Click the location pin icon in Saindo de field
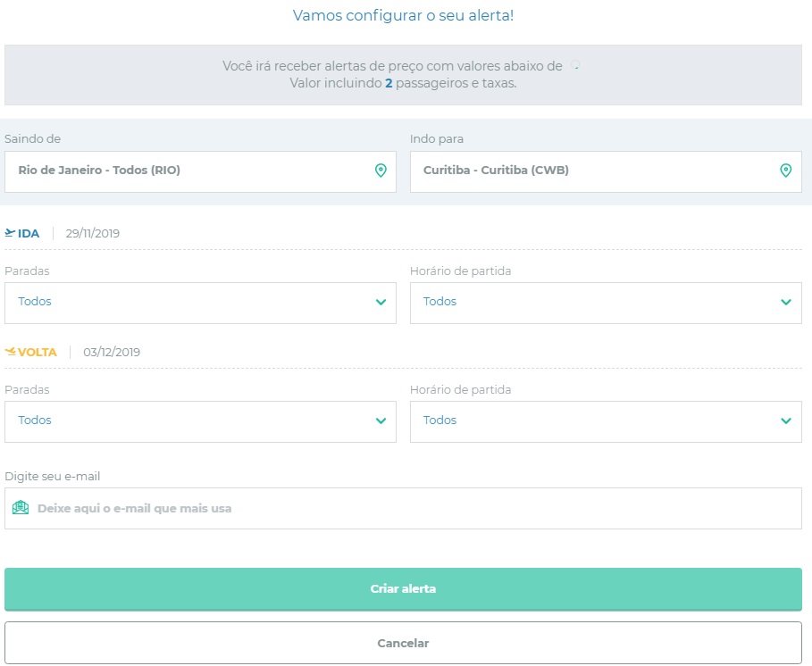Viewport: 812px width, 666px height. [381, 171]
